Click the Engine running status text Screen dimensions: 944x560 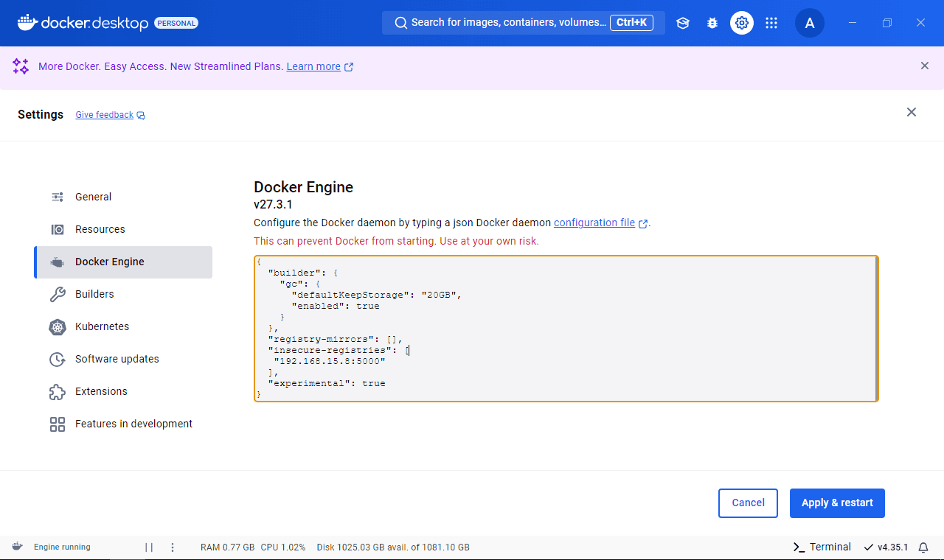click(x=62, y=547)
